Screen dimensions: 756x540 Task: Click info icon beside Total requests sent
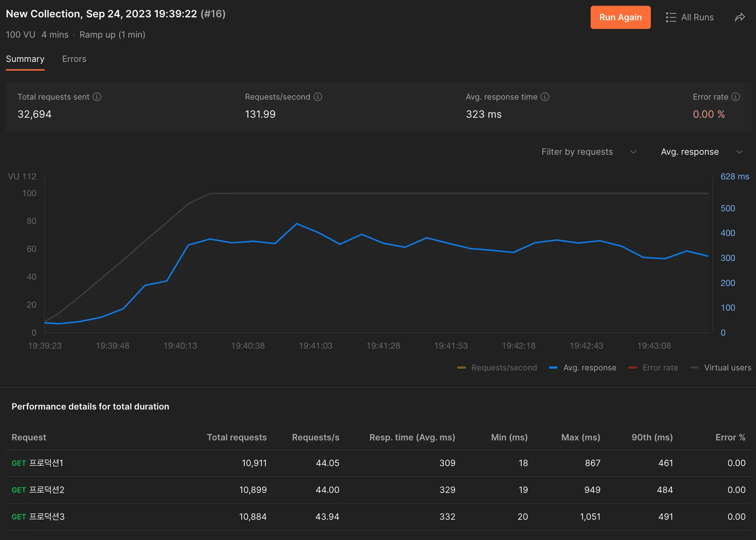pyautogui.click(x=97, y=97)
